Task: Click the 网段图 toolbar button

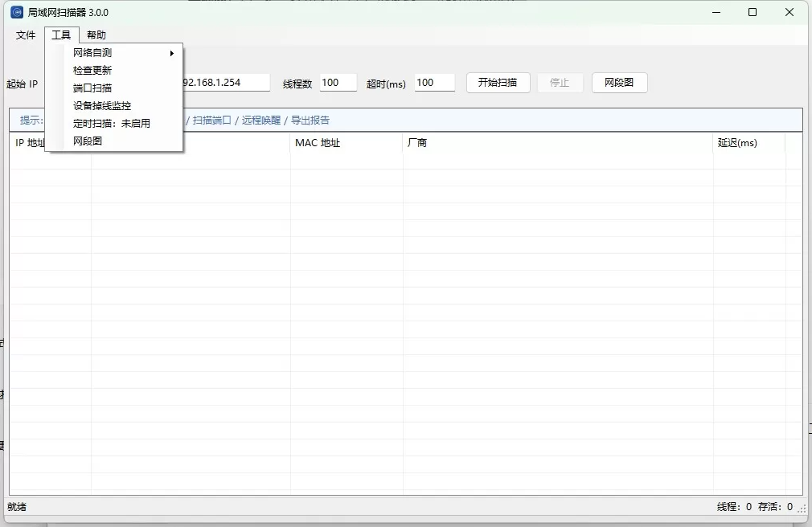Action: (619, 83)
